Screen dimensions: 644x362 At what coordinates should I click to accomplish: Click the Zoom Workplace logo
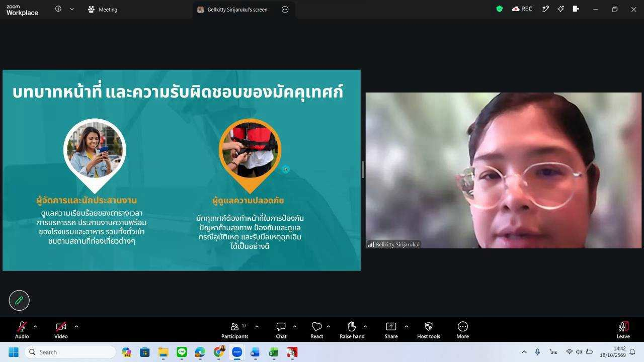pyautogui.click(x=22, y=10)
